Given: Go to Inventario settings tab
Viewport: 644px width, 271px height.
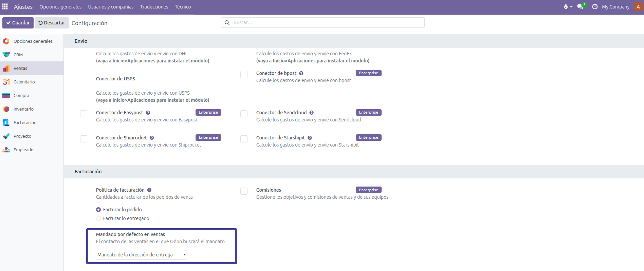Looking at the screenshot, I should pyautogui.click(x=23, y=109).
